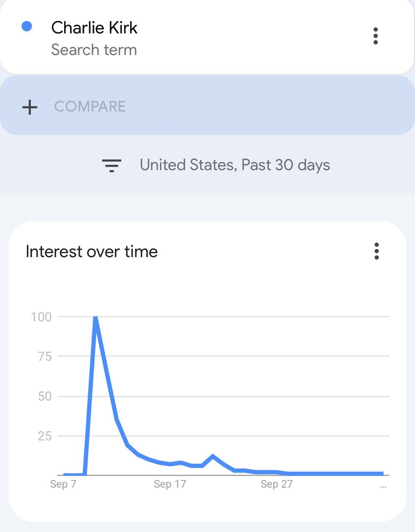The image size is (415, 532).
Task: Tap the Search term subtitle text
Action: click(94, 50)
